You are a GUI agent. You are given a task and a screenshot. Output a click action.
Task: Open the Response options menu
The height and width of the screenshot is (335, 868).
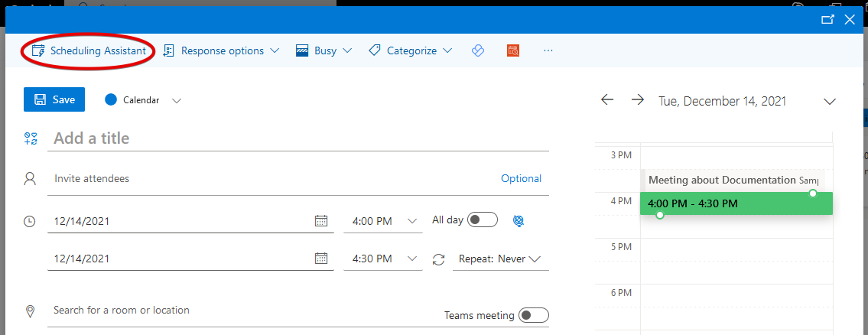pyautogui.click(x=222, y=50)
